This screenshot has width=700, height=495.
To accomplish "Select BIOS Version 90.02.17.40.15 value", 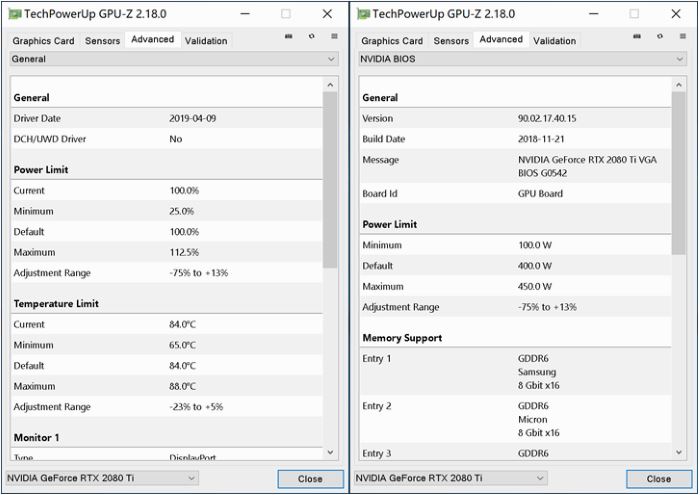I will 547,118.
